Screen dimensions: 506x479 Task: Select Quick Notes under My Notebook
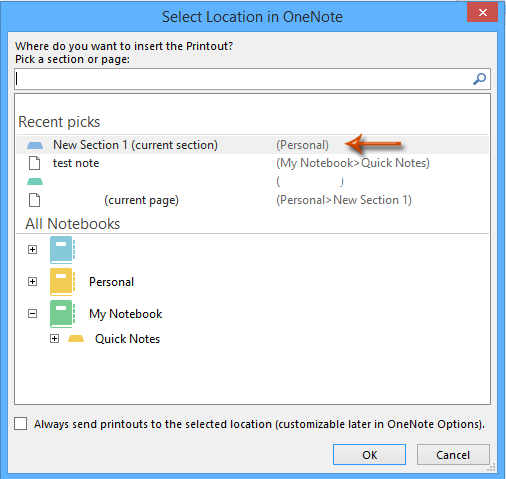pos(127,339)
